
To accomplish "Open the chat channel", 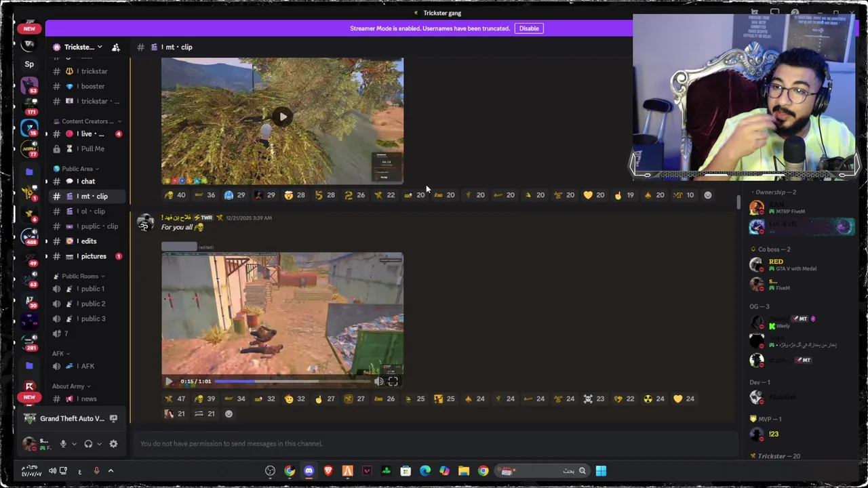I will click(88, 181).
